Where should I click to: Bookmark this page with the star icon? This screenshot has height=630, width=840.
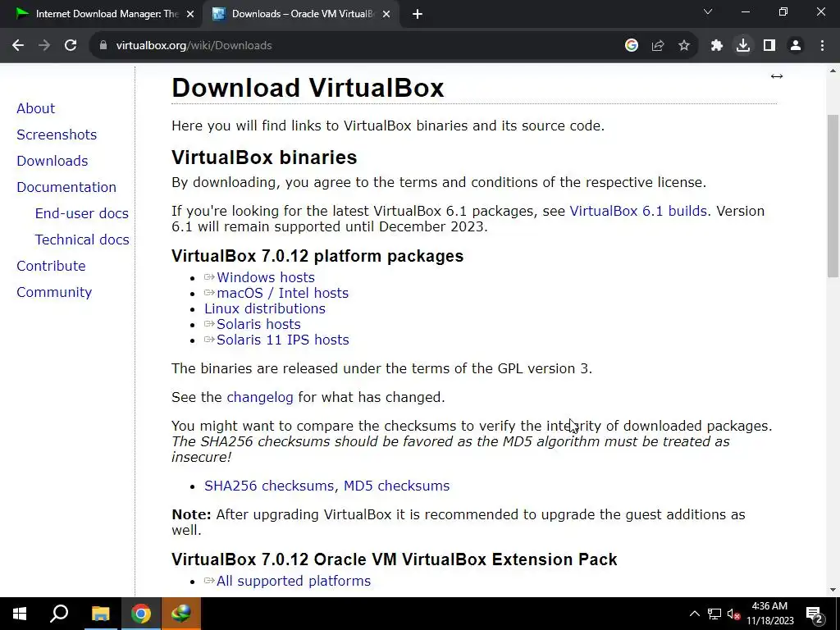coord(684,46)
